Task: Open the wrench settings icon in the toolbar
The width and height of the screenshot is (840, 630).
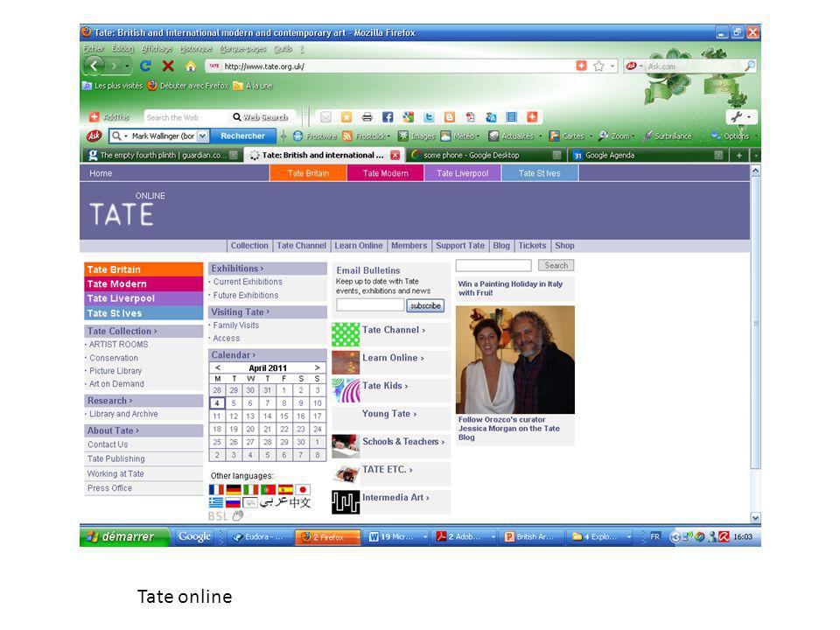Action: 737,116
